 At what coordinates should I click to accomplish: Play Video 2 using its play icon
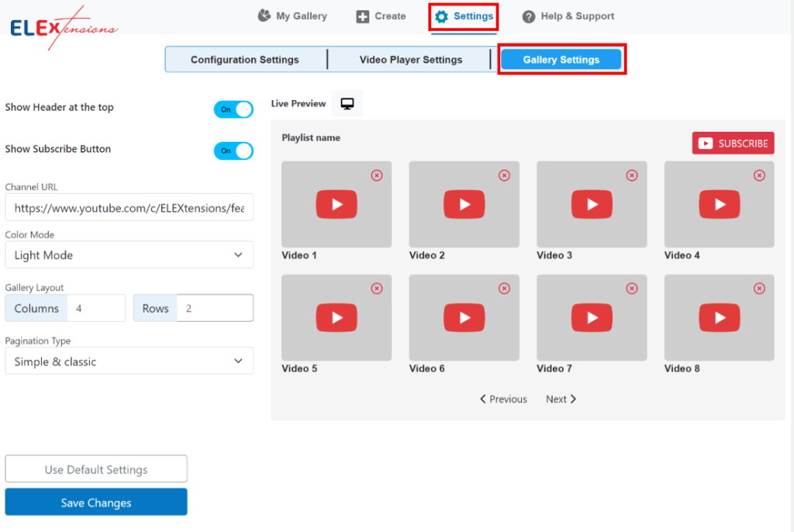click(x=464, y=204)
